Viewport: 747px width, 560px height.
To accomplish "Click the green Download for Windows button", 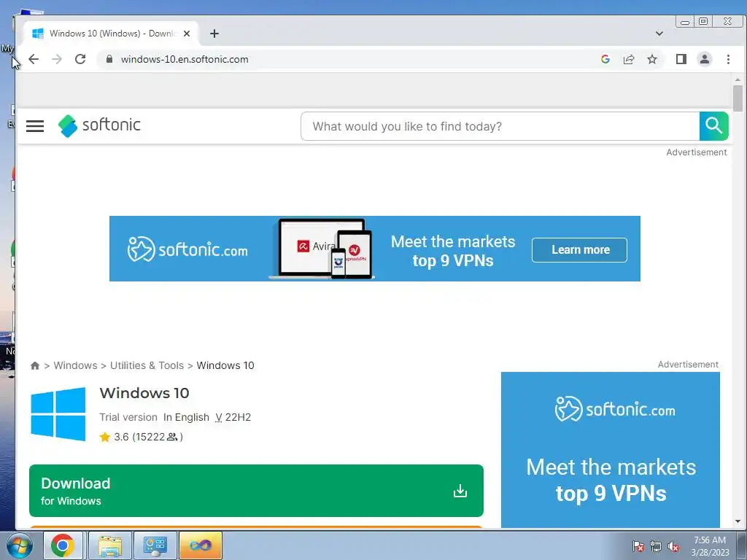I will pyautogui.click(x=256, y=491).
